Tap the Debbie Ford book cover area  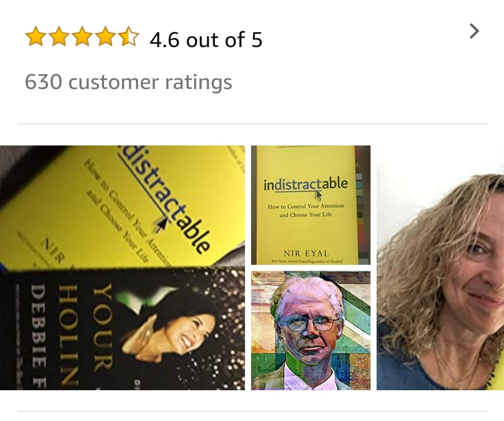[x=122, y=329]
